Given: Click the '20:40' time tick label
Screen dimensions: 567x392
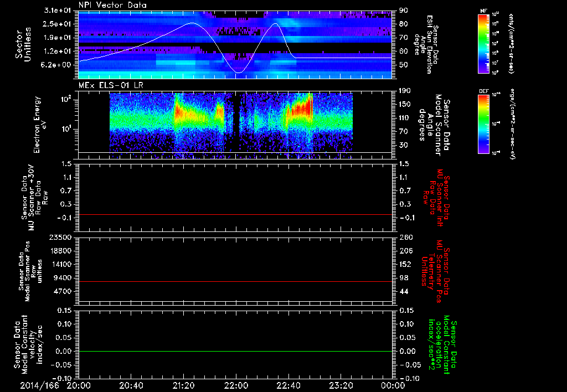Looking at the screenshot, I should (131, 385).
